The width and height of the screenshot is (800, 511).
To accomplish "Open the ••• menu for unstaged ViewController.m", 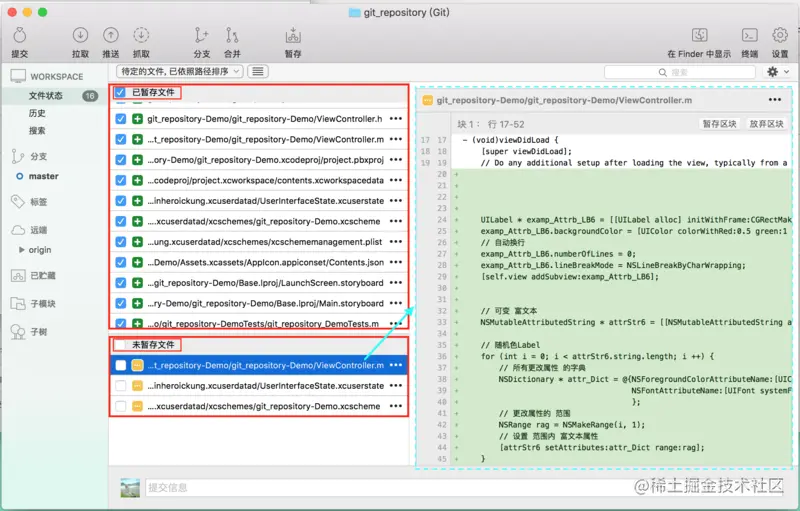I will tap(396, 365).
